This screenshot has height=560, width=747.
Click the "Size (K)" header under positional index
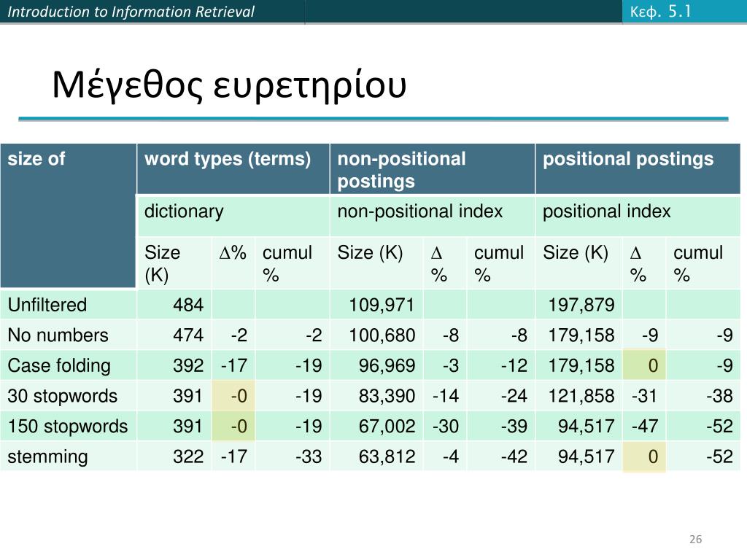click(576, 253)
